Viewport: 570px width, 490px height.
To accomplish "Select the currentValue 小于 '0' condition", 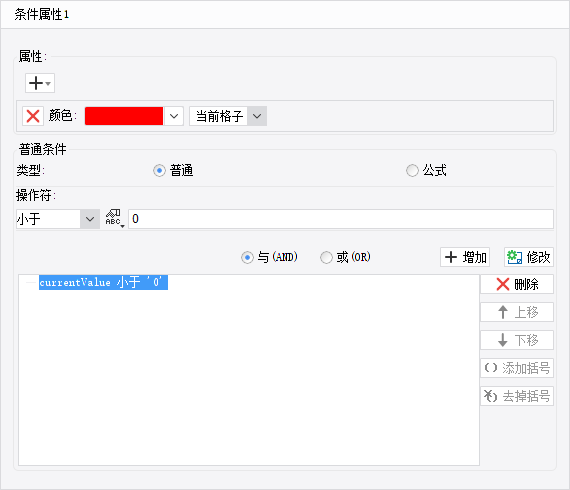I will [103, 282].
